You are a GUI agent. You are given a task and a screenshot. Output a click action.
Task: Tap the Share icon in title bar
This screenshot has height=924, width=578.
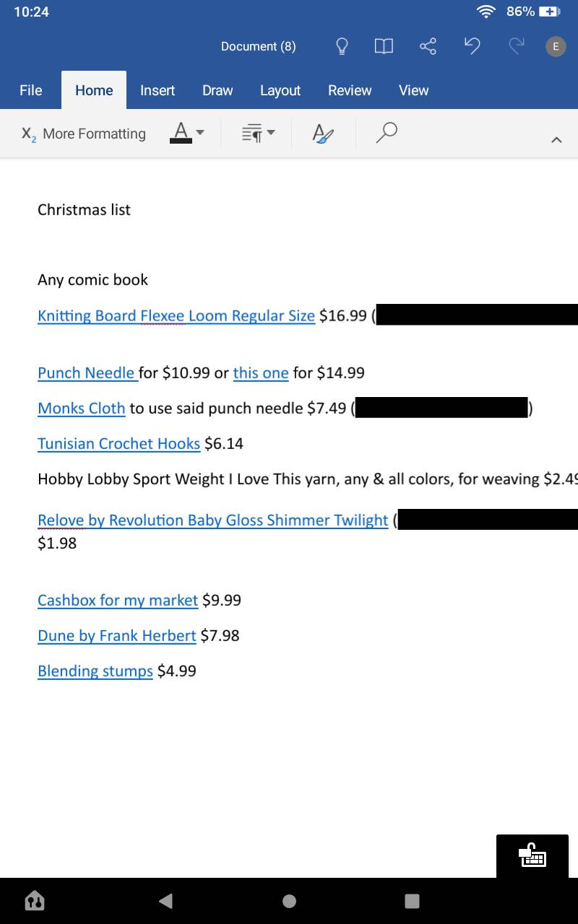[428, 47]
